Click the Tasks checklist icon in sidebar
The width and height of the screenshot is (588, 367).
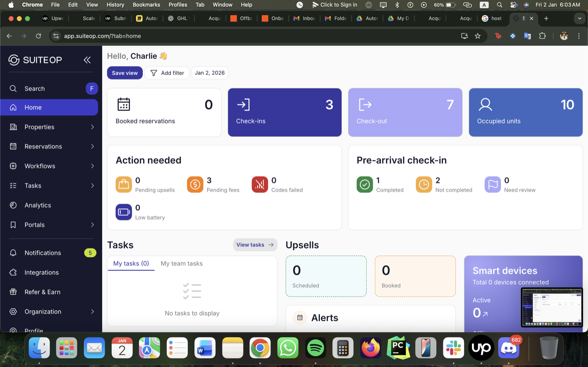click(13, 186)
